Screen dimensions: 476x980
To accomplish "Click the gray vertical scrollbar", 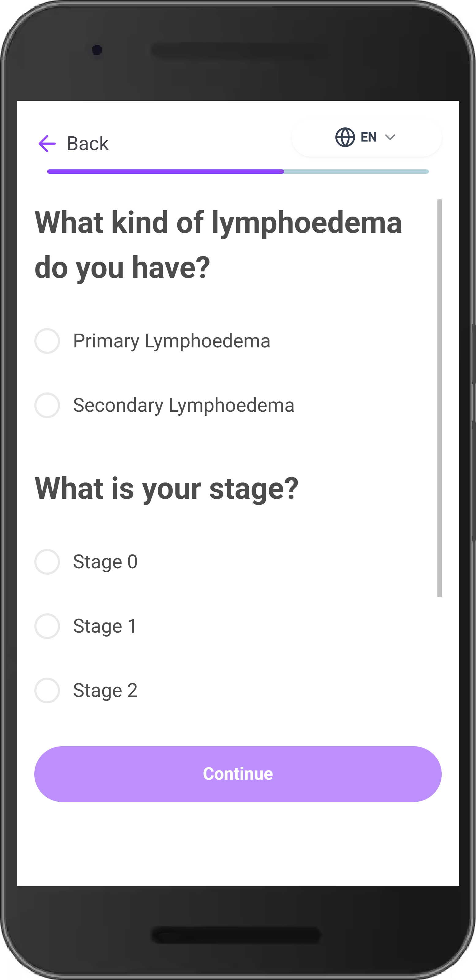I will 440,398.
